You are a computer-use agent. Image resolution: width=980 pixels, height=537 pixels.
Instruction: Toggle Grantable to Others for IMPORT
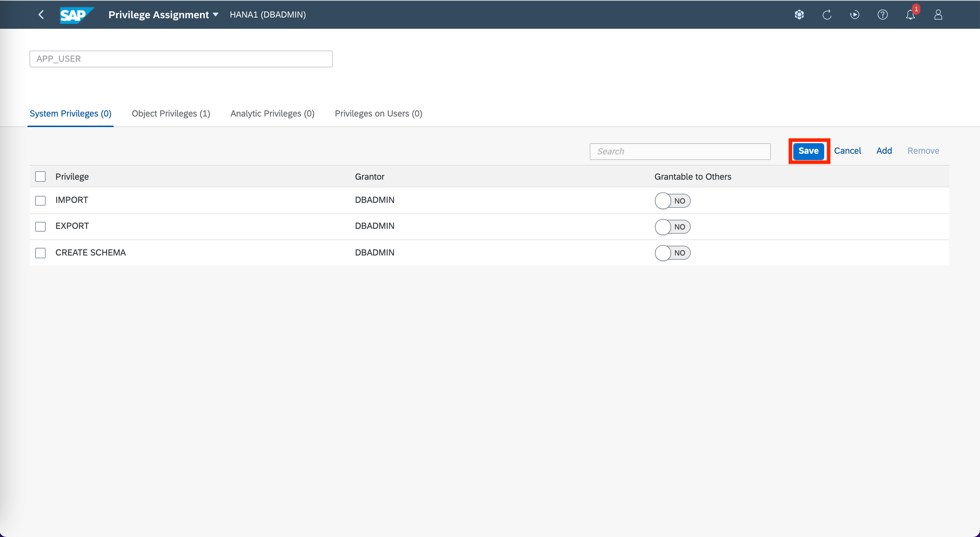(672, 201)
